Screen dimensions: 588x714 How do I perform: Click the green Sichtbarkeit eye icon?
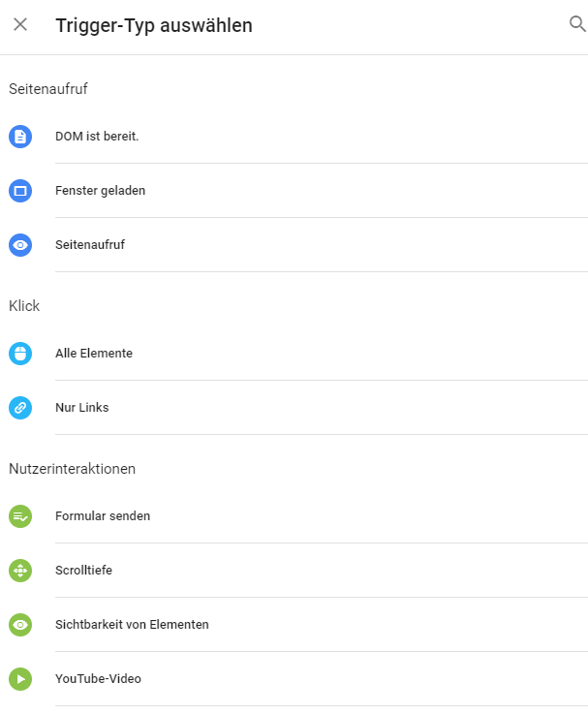20,625
